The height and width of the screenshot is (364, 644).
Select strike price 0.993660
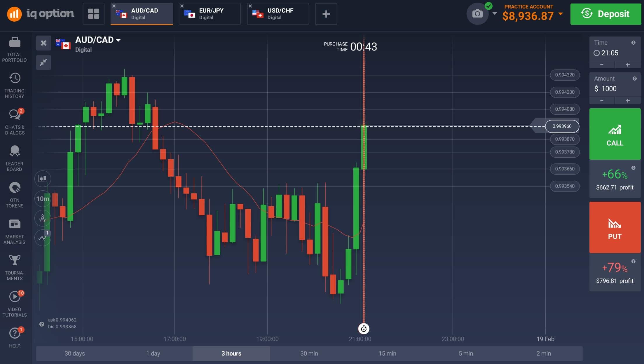point(565,169)
